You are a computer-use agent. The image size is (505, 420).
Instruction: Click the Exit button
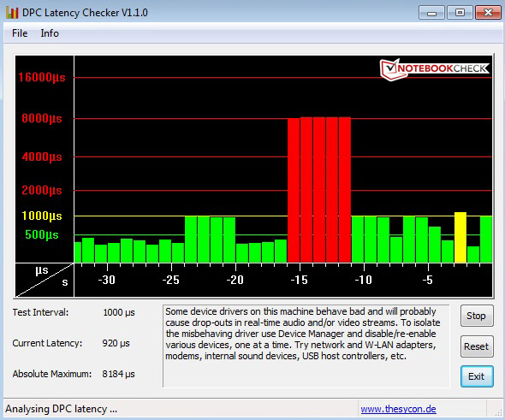[x=477, y=376]
